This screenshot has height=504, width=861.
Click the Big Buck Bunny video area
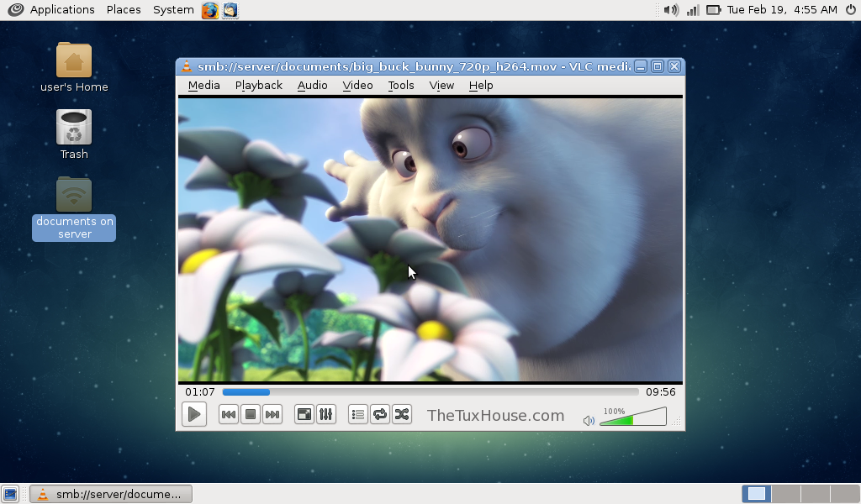430,239
